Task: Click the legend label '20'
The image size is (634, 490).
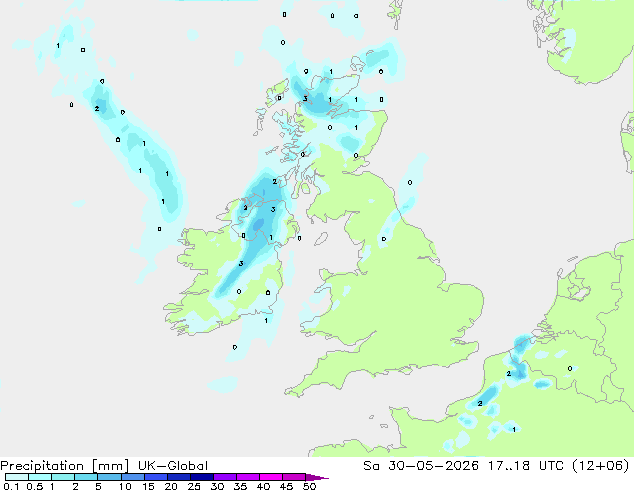Action: [x=171, y=486]
